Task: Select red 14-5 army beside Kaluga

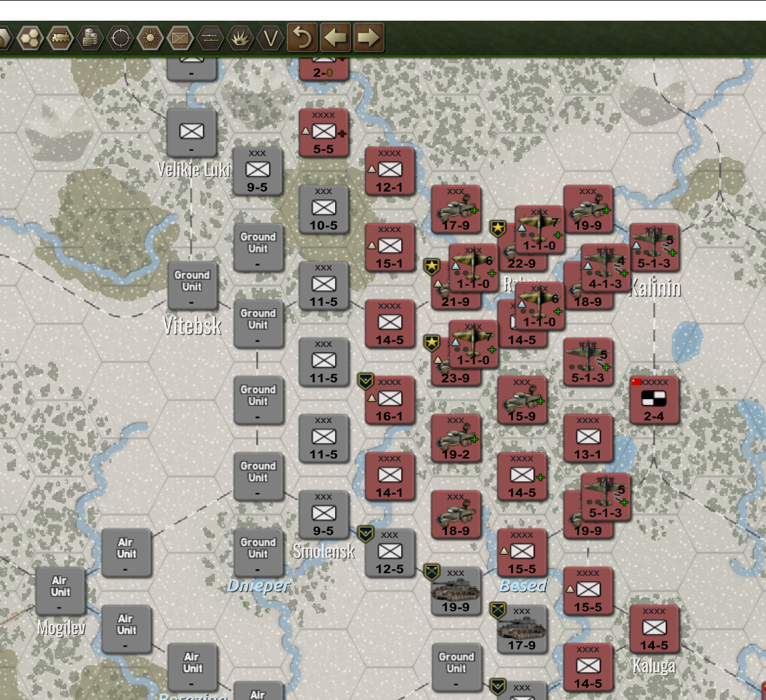Action: pyautogui.click(x=654, y=629)
